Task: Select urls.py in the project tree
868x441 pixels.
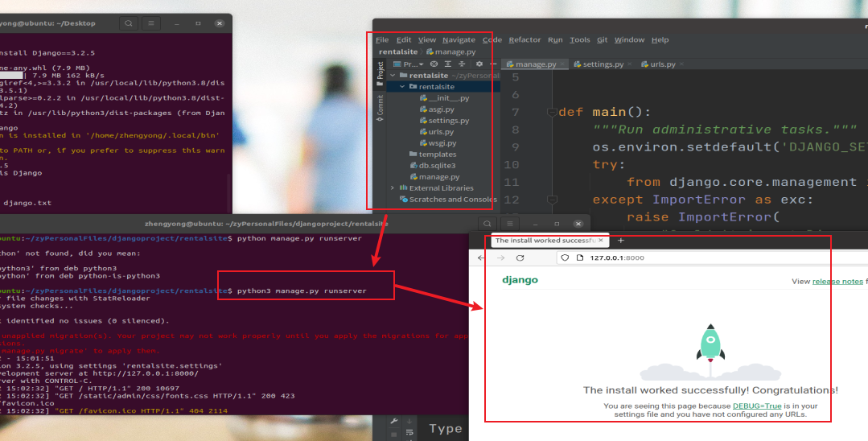Action: [437, 132]
